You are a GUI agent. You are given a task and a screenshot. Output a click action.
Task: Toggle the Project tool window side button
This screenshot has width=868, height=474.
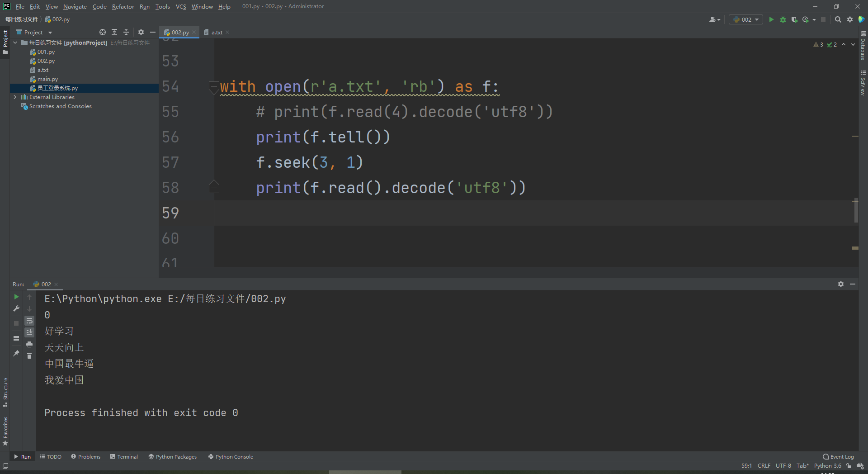point(5,42)
